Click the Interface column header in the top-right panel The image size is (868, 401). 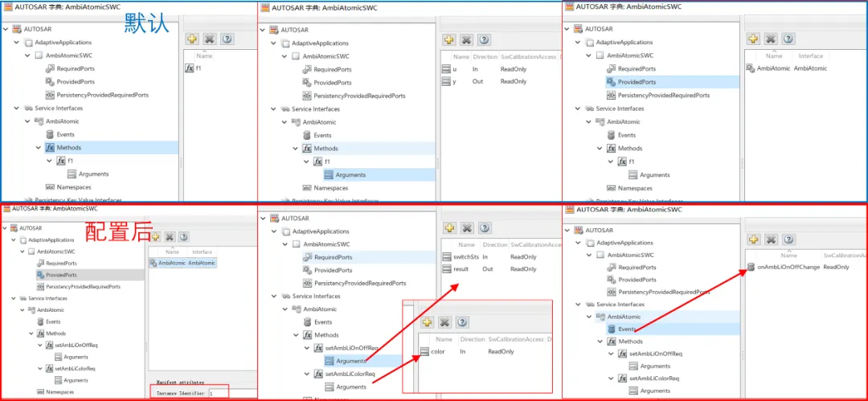coord(810,56)
